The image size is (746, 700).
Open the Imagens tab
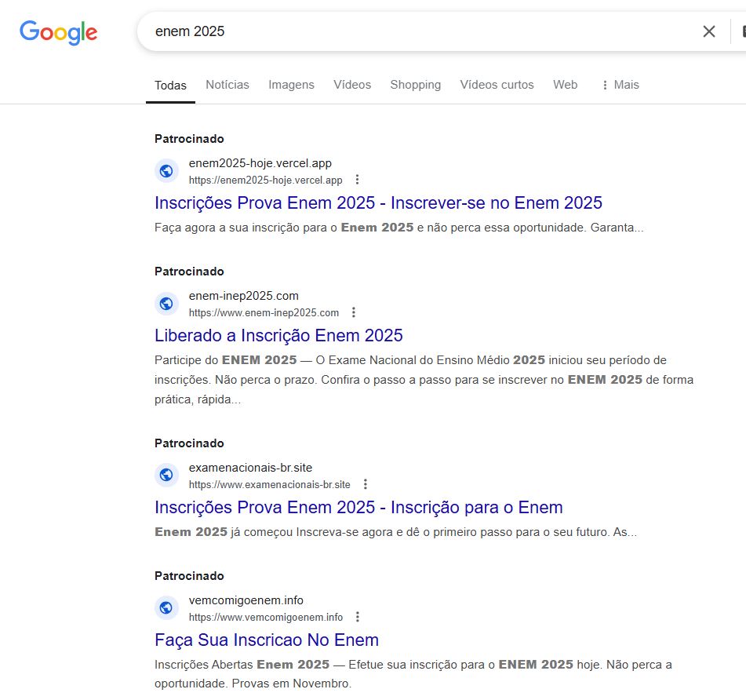pyautogui.click(x=291, y=85)
